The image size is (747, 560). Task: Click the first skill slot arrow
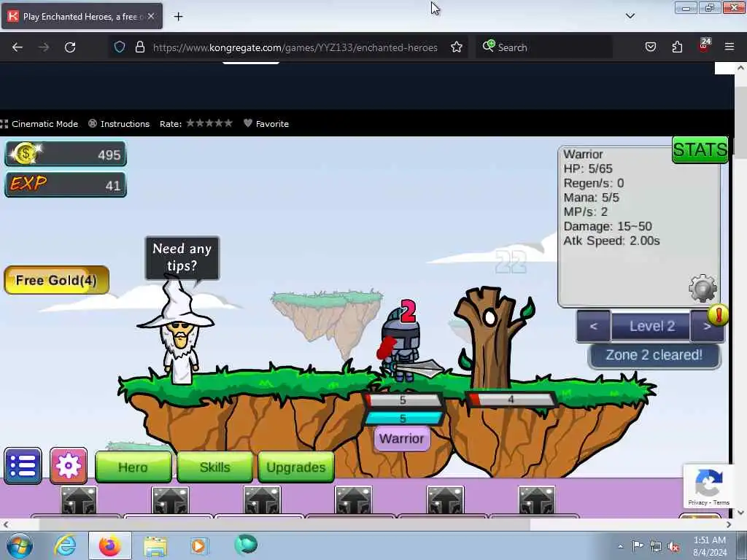pyautogui.click(x=79, y=500)
